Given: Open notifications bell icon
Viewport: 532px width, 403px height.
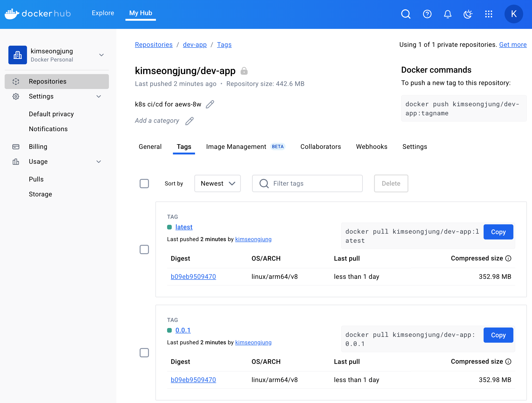Looking at the screenshot, I should [447, 14].
